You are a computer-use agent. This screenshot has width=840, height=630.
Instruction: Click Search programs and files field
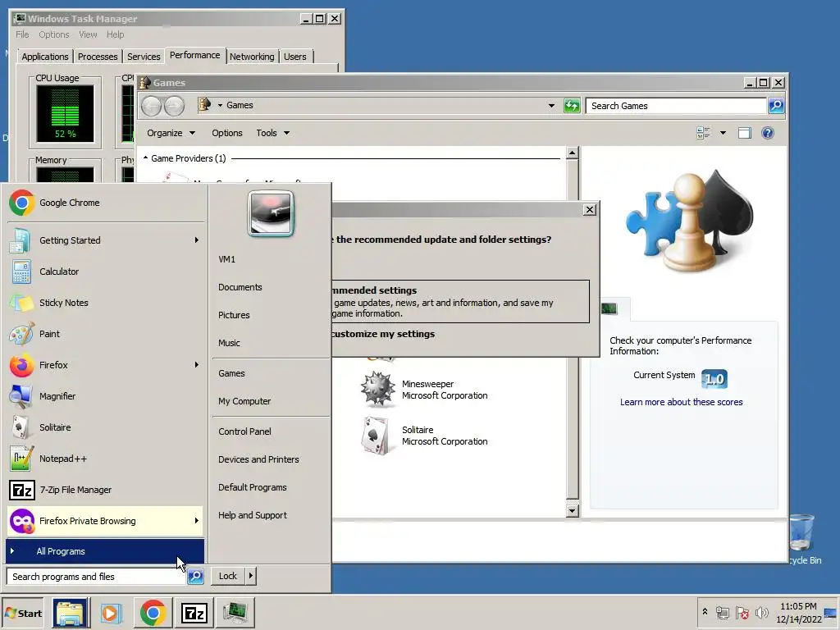click(x=97, y=577)
